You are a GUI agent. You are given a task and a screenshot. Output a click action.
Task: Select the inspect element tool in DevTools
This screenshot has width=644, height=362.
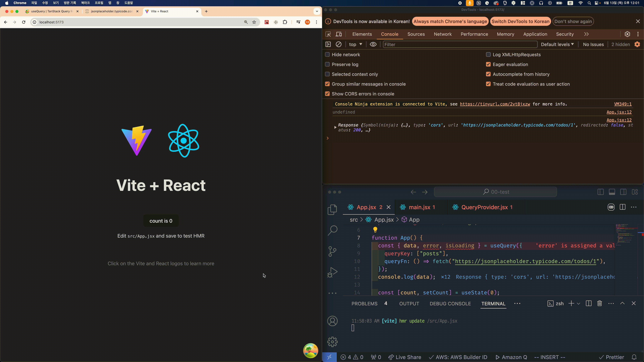(328, 34)
